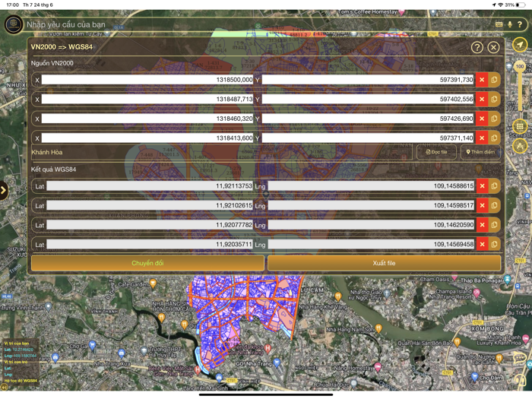Click the Xuất file export button
Image resolution: width=532 pixels, height=399 pixels.
384,263
